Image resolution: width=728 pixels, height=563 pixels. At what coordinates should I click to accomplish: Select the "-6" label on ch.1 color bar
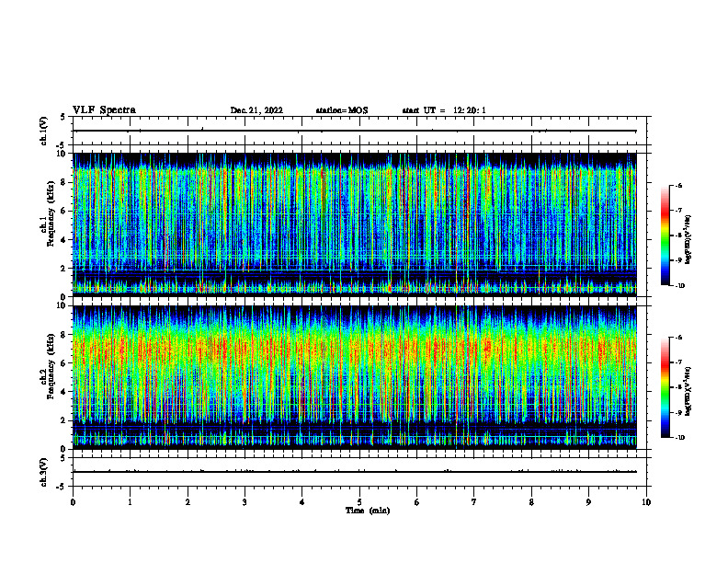[x=678, y=186]
